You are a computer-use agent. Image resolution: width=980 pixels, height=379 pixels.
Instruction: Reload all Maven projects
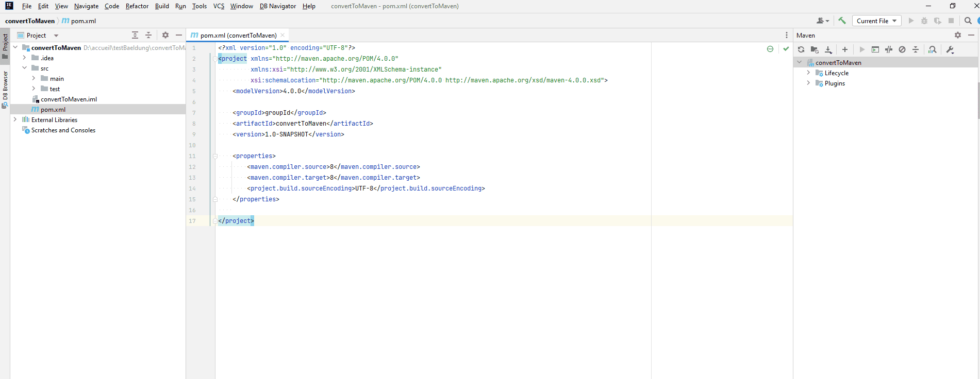(801, 49)
